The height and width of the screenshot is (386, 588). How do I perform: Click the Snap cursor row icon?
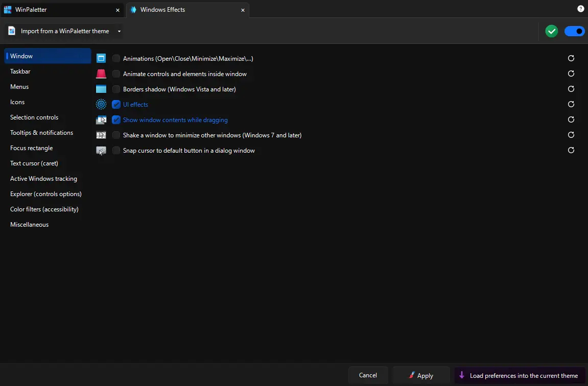101,151
